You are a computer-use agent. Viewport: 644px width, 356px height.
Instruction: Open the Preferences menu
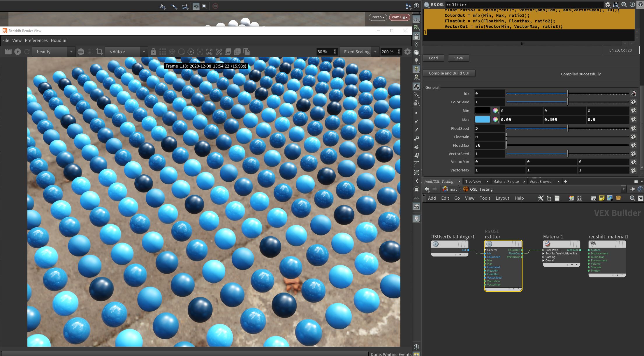(36, 40)
